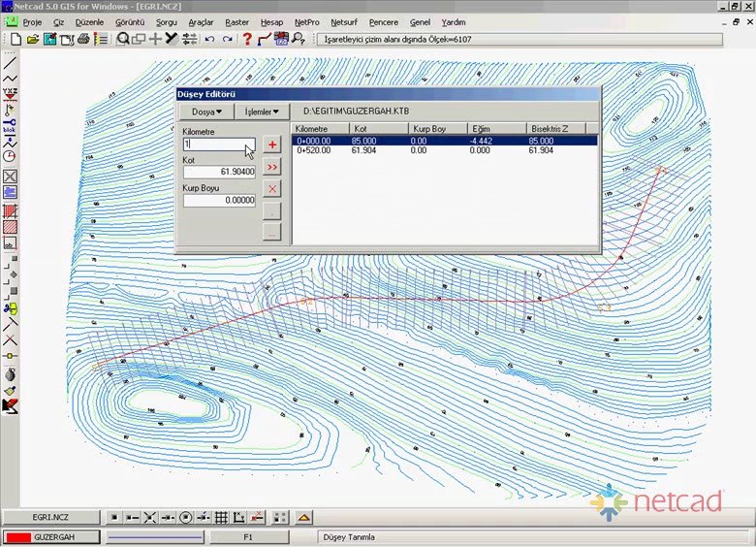Toggle the intersection snap mode icon
756x547 pixels.
(x=150, y=518)
